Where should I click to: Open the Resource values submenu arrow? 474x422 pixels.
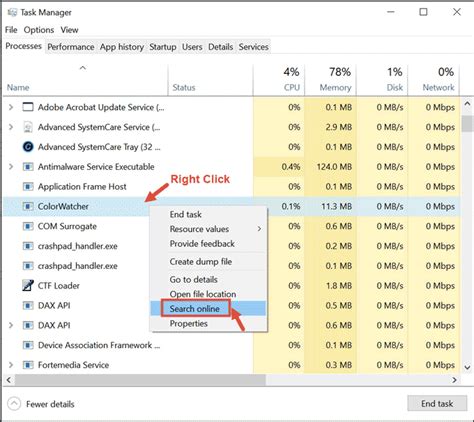(x=259, y=229)
